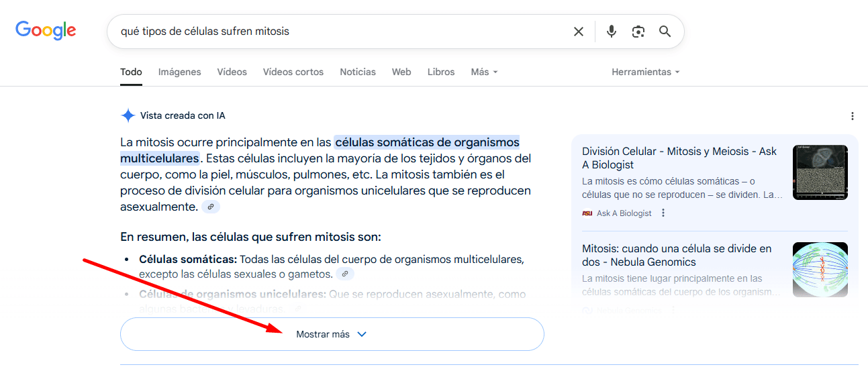Click source link icon after 'asexualmente.'

click(211, 207)
